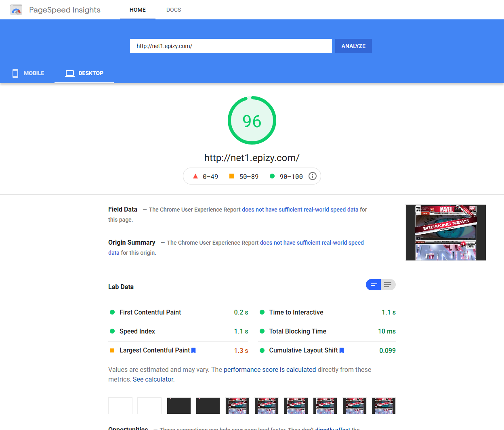Viewport: 504px width, 430px height.
Task: Click the 'Largest Contentful Paint' metric label
Action: coord(155,350)
